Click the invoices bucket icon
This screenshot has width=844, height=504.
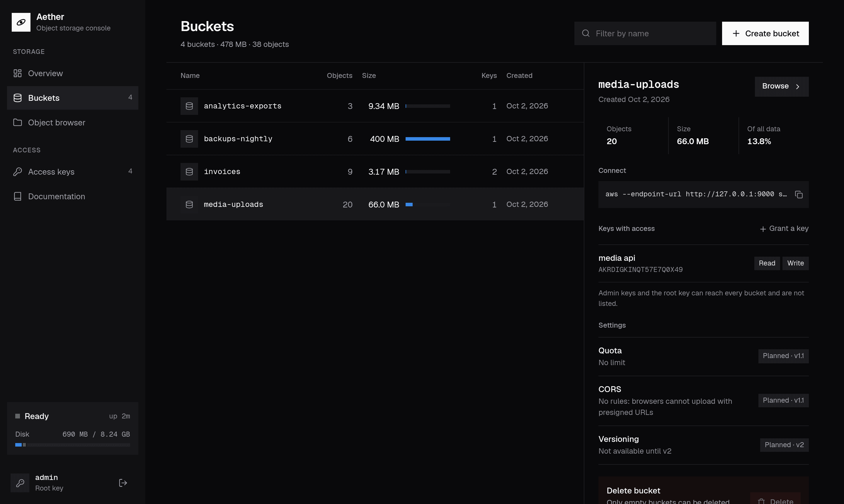[x=189, y=171]
